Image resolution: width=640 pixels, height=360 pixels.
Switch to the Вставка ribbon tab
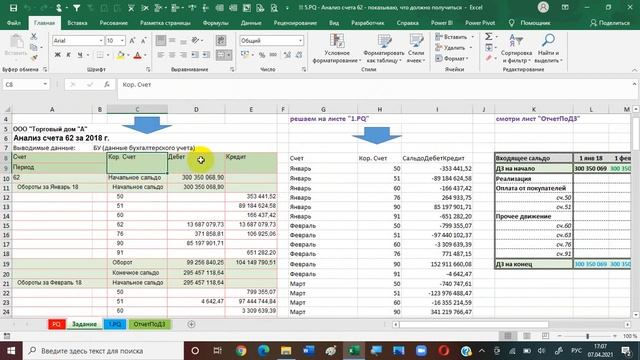[77, 23]
